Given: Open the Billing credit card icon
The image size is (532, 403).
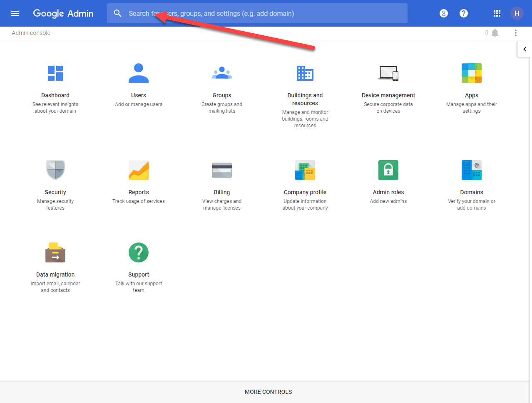Looking at the screenshot, I should (222, 170).
